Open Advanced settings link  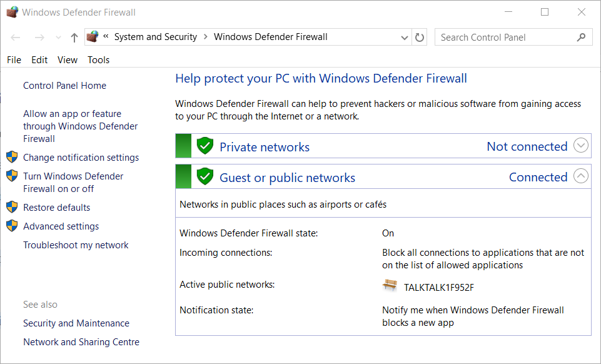(x=61, y=226)
